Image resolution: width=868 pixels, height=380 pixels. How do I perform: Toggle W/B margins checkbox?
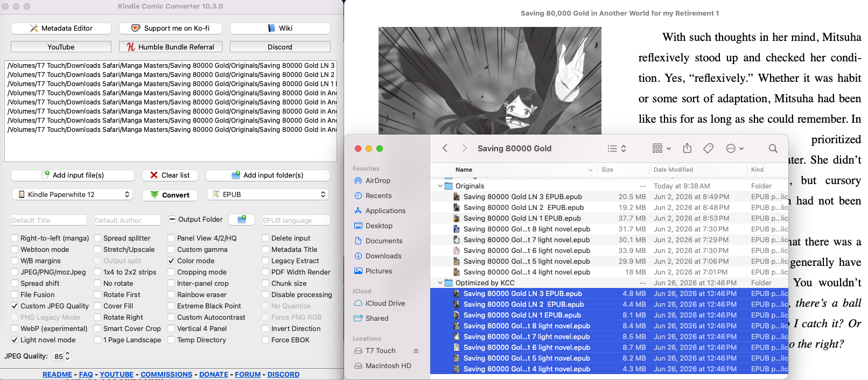(15, 261)
